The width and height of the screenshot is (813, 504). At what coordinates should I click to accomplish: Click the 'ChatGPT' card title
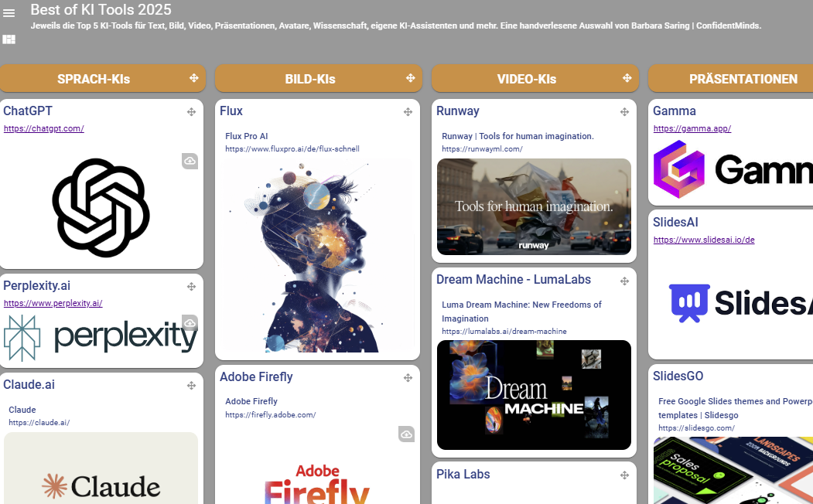(28, 111)
